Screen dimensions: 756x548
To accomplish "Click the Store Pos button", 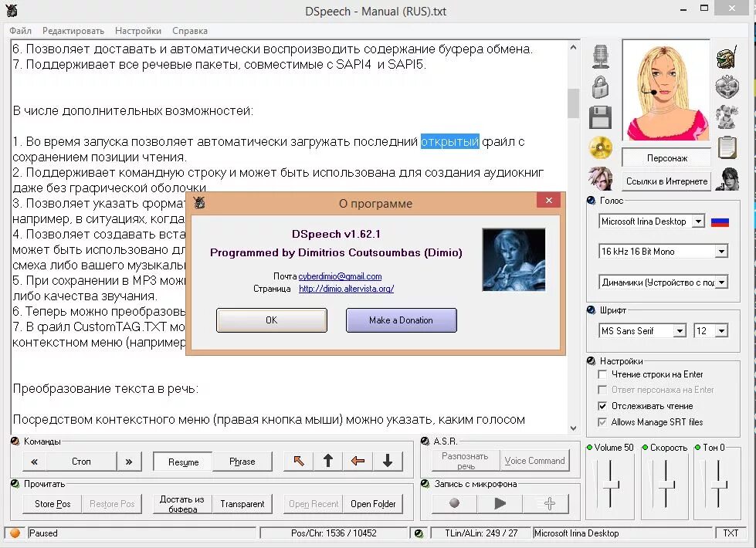I will pos(53,504).
